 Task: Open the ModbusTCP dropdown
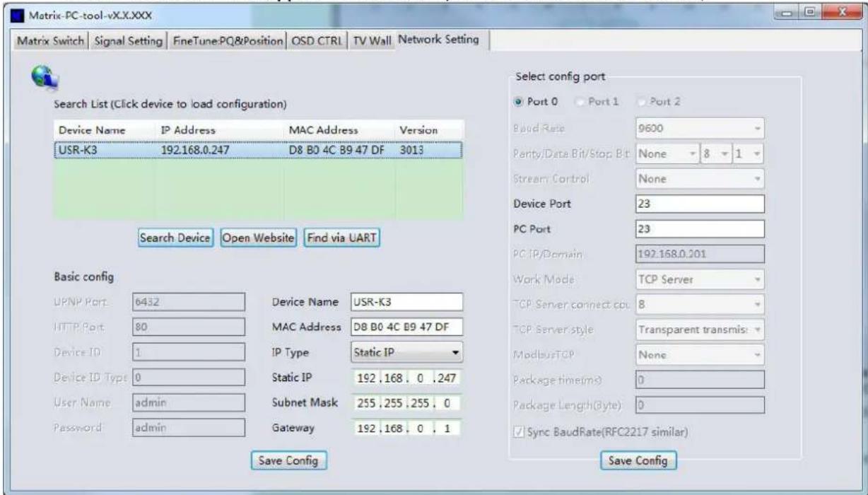coord(700,355)
